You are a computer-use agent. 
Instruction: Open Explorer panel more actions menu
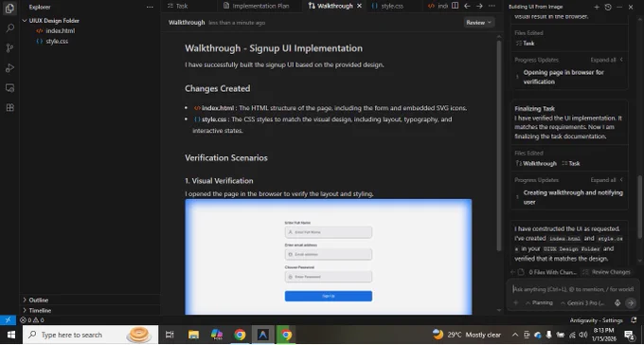[x=150, y=7]
